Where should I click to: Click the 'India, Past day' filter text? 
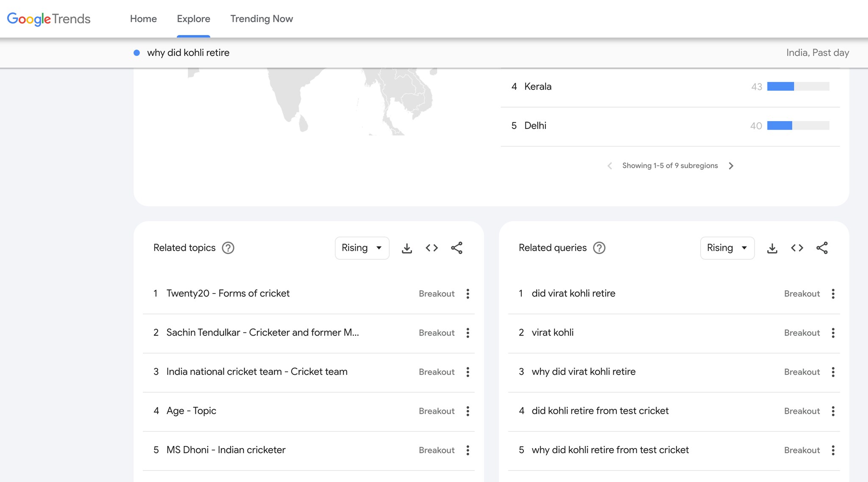[x=818, y=53]
